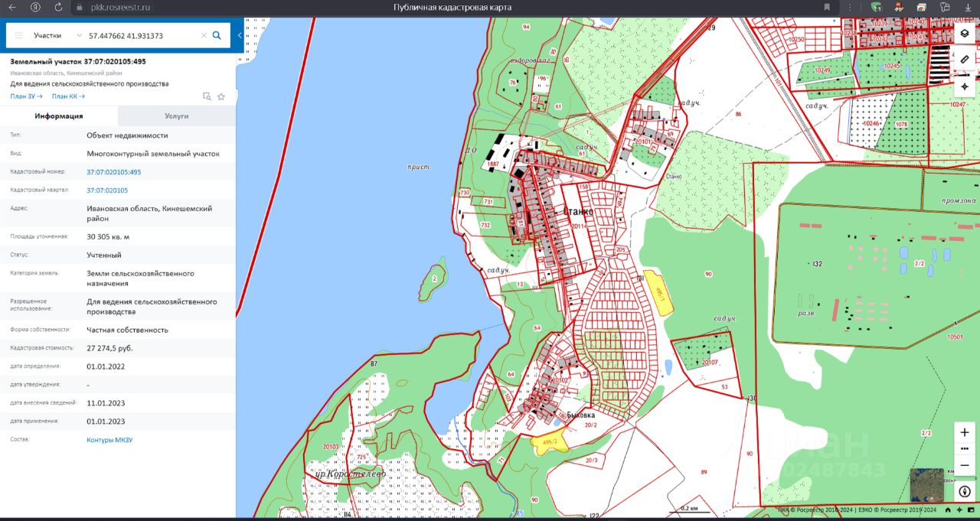Switch basemap using the satellite thumbnail
The image size is (980, 521).
point(926,485)
